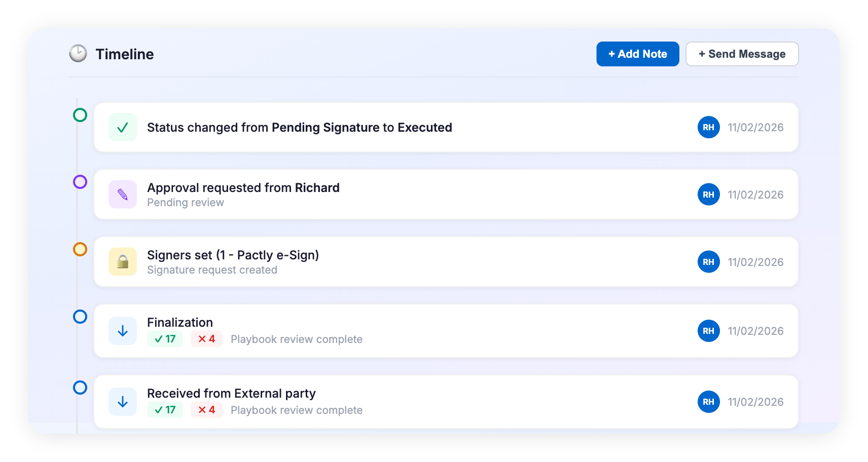The width and height of the screenshot is (868, 462).
Task: Click the purple pencil approval icon
Action: coord(123,195)
